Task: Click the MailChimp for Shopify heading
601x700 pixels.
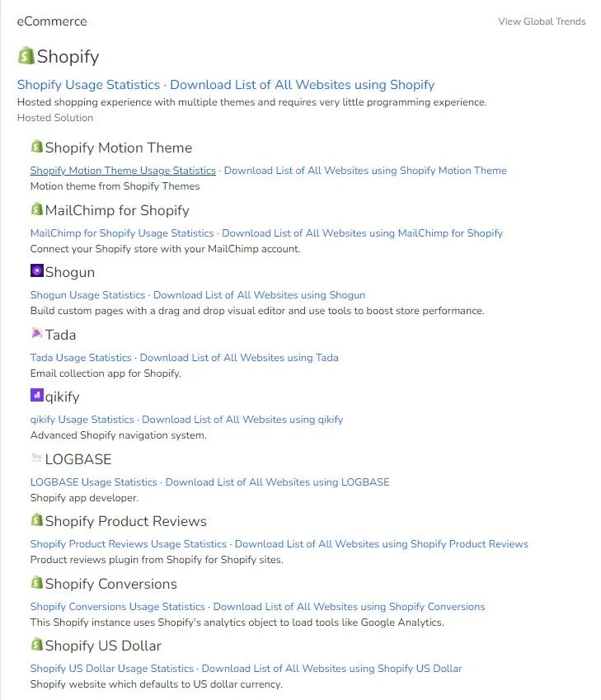Action: coord(117,210)
